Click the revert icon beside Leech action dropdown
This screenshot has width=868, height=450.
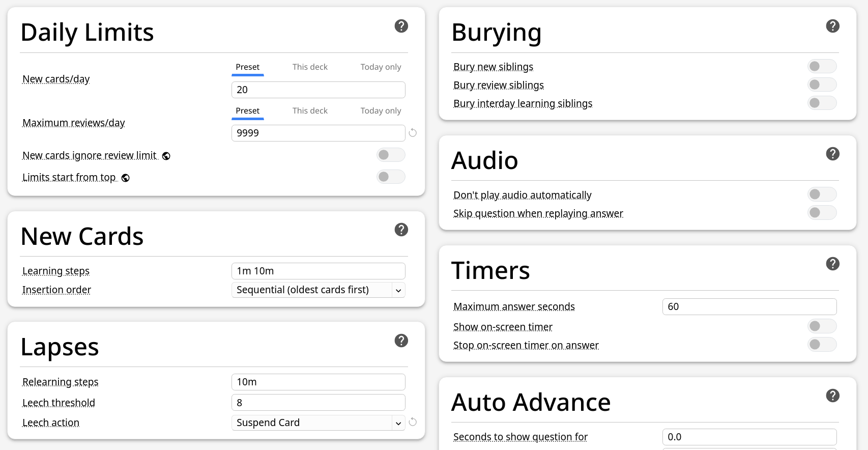pos(413,422)
